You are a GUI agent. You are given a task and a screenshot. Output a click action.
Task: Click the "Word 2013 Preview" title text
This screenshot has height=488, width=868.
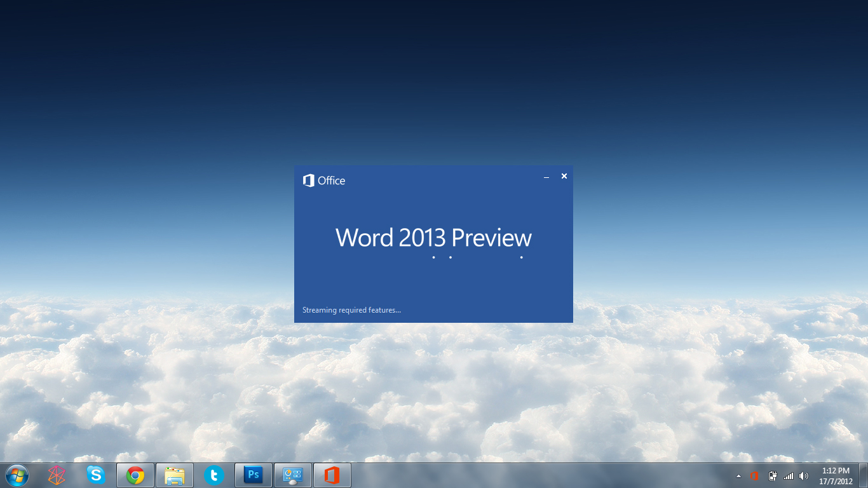pos(433,238)
